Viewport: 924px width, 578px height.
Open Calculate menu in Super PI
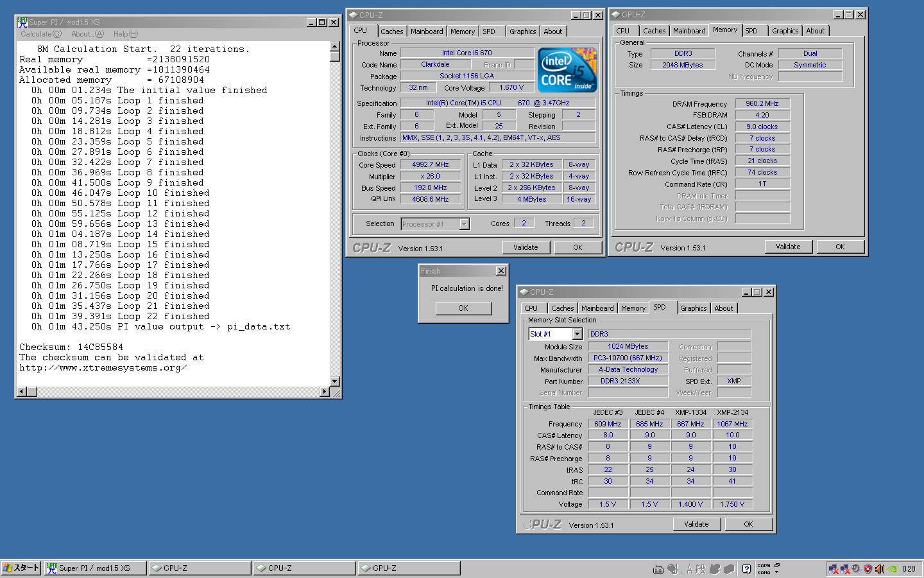tap(41, 34)
